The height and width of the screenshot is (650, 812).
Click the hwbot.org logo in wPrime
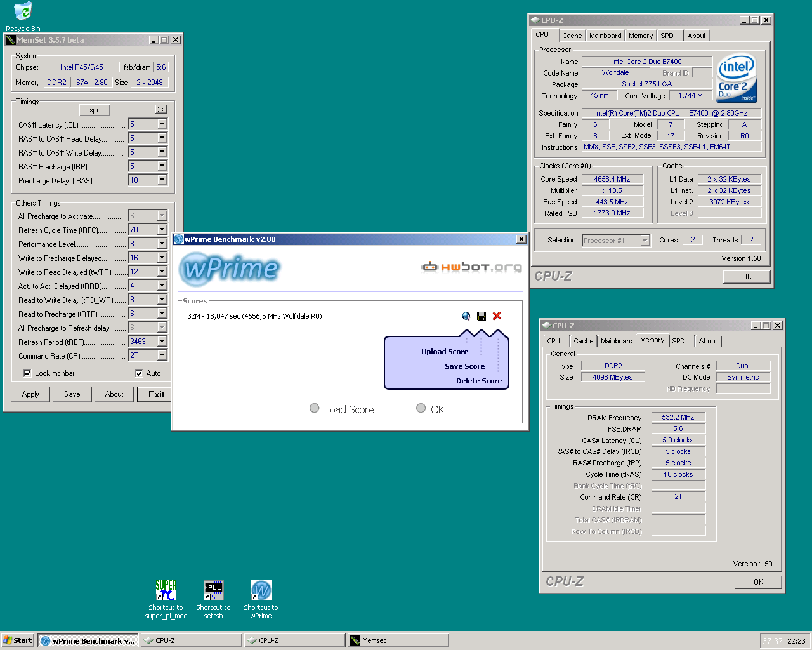[x=471, y=267]
